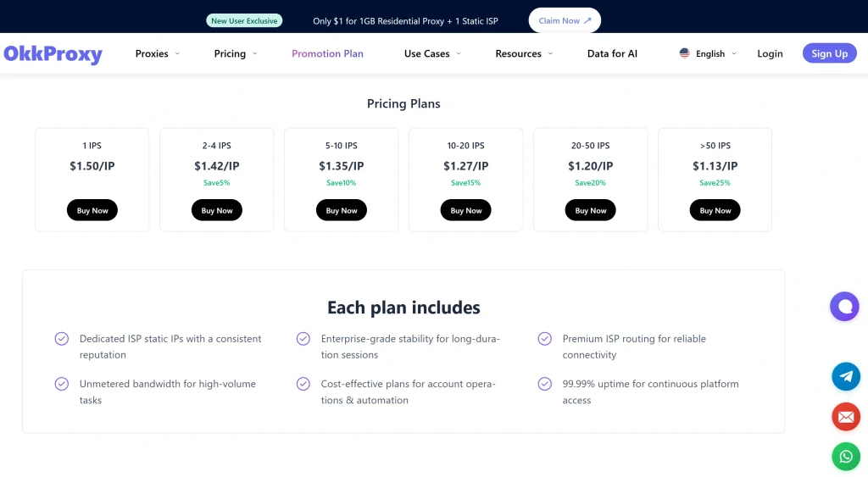Image resolution: width=868 pixels, height=477 pixels.
Task: Click the 1 IPS plan title
Action: [x=92, y=146]
